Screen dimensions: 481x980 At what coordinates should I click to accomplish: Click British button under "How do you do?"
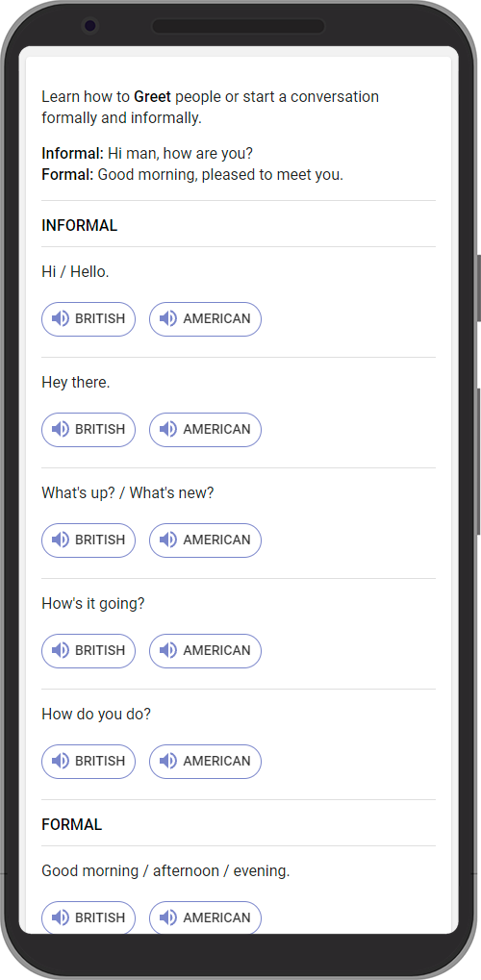[89, 762]
